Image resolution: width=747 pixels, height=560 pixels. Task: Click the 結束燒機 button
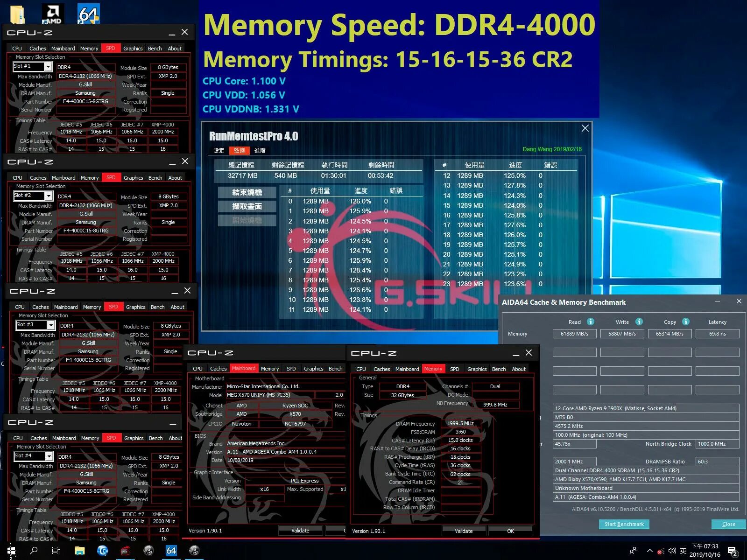[247, 192]
